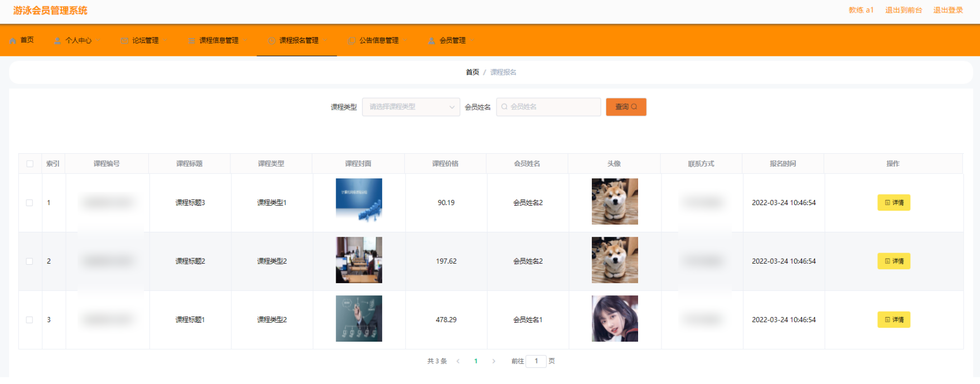The height and width of the screenshot is (384, 980).
Task: Tick the checkbox for row index 3
Action: click(x=30, y=320)
